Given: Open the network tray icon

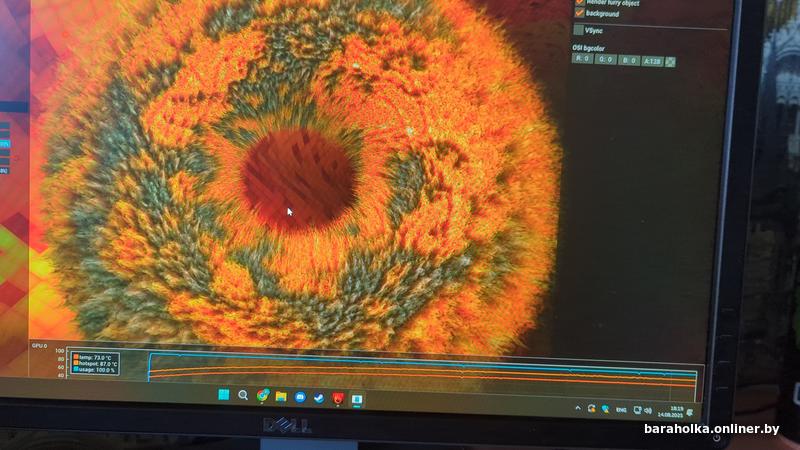Looking at the screenshot, I should click(637, 410).
